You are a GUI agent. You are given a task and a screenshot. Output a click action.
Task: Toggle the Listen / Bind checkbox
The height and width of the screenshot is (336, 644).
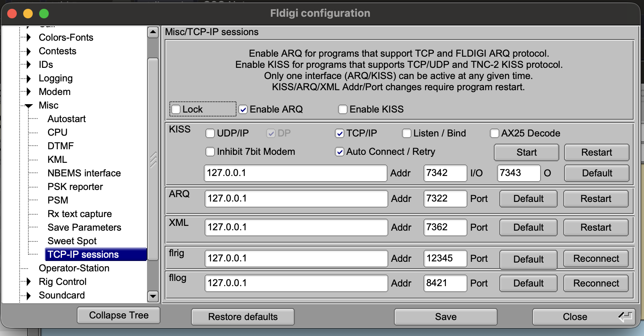pos(407,133)
